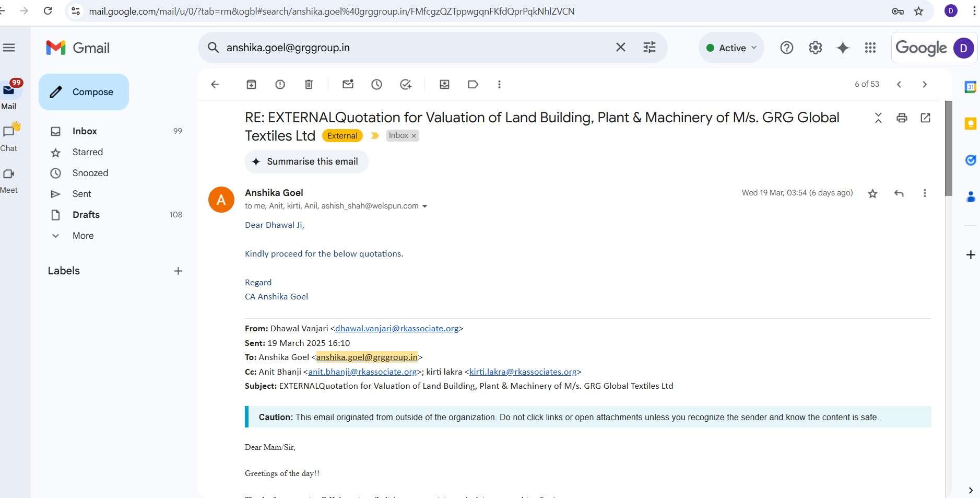Viewport: 980px width, 498px height.
Task: Get add-ons plus in side panel
Action: (x=970, y=255)
